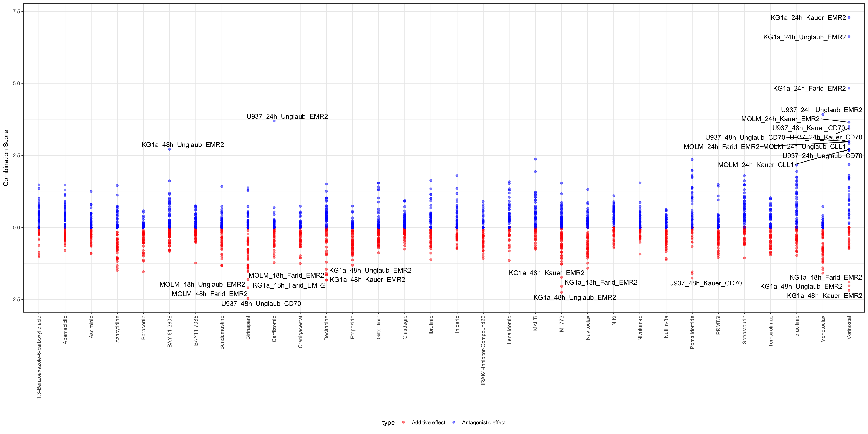This screenshot has width=868, height=434.
Task: Click the MOLM_24h_Kauer_CLL1 annotation label
Action: pyautogui.click(x=755, y=165)
